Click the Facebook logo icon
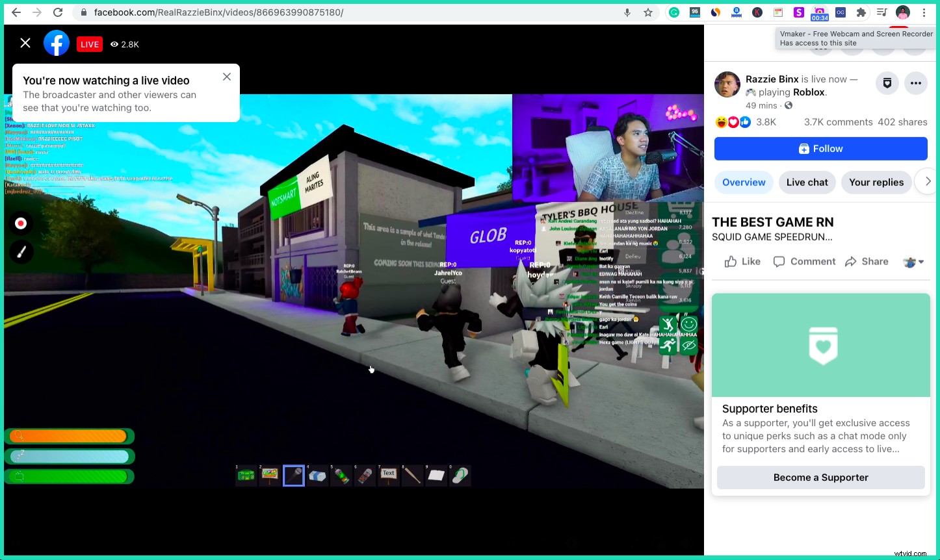Screen dimensions: 940x560 click(x=57, y=44)
